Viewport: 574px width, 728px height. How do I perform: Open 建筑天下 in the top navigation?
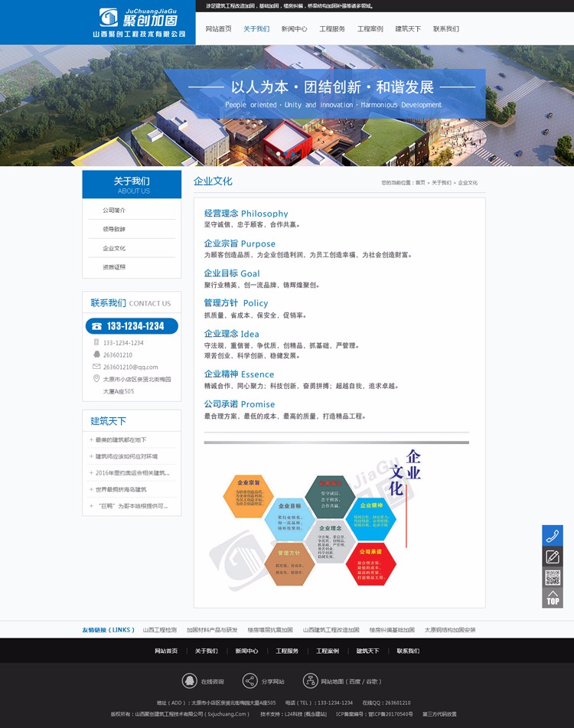coord(408,29)
